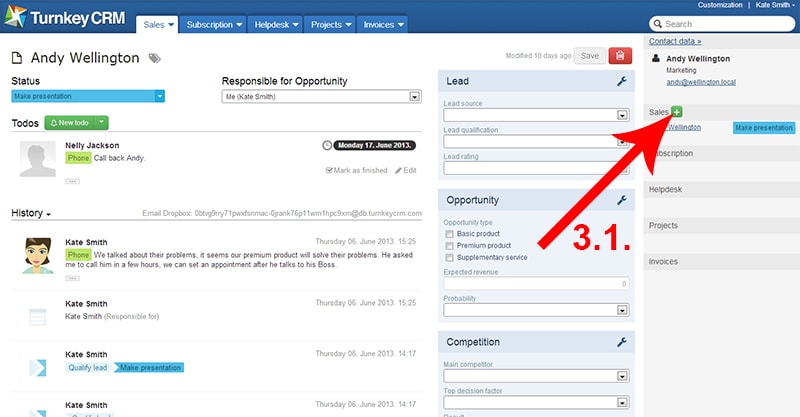Add new sale with green plus icon
Screen dimensions: 800x417
click(677, 112)
